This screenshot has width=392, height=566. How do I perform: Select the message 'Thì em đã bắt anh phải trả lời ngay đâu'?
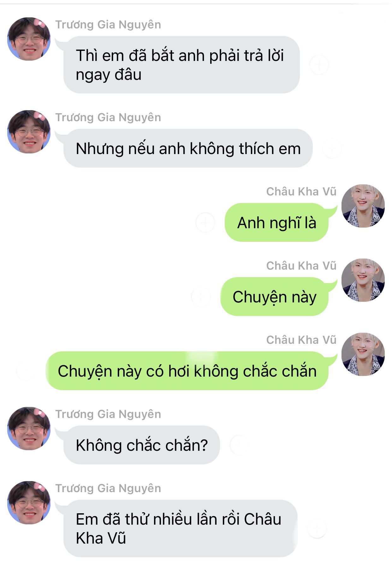coord(181,65)
